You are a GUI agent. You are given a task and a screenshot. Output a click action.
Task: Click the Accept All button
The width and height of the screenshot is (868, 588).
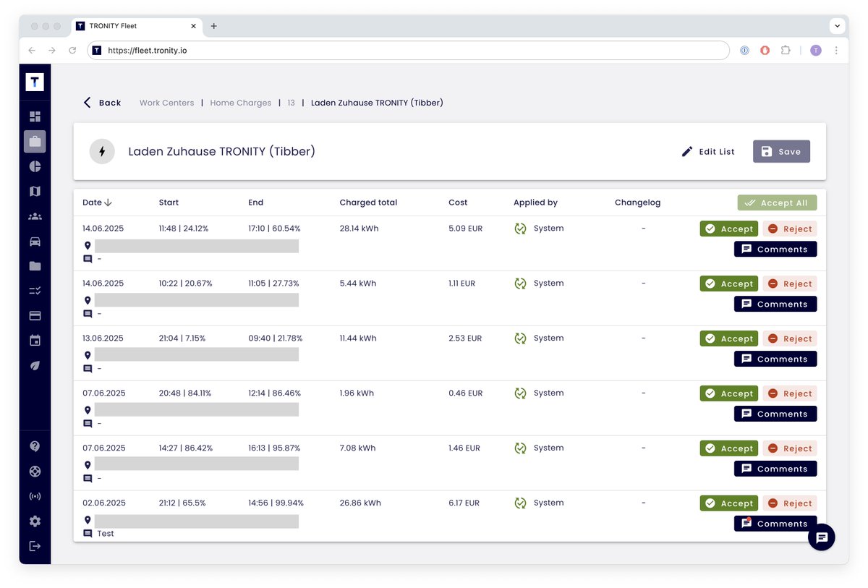click(x=777, y=203)
